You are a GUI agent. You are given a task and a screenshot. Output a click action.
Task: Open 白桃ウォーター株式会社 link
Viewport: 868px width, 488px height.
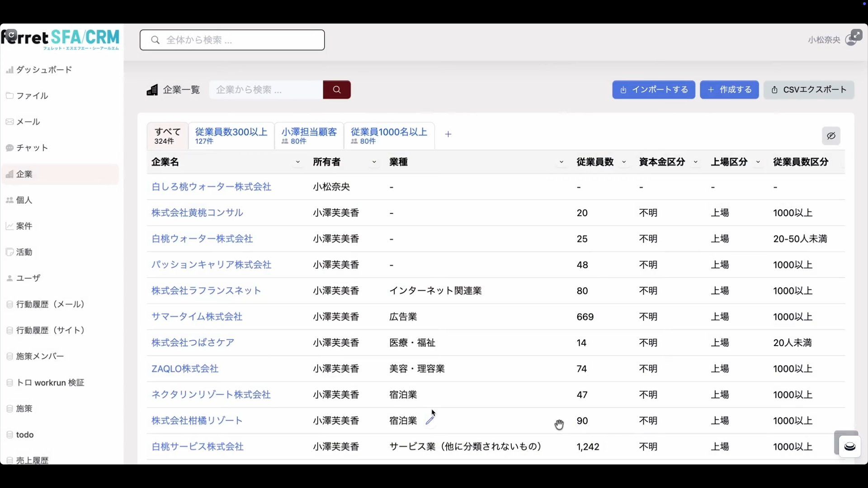pyautogui.click(x=202, y=239)
